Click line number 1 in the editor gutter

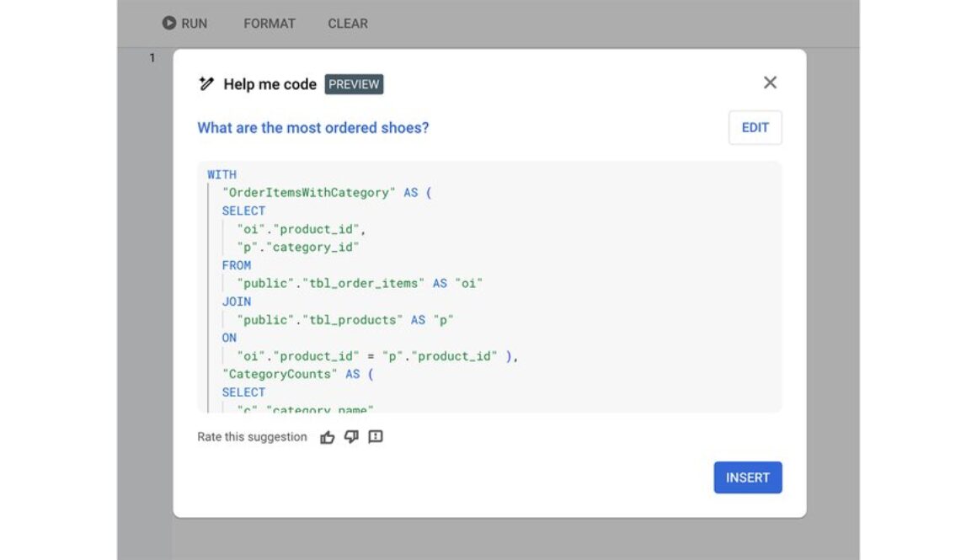151,57
